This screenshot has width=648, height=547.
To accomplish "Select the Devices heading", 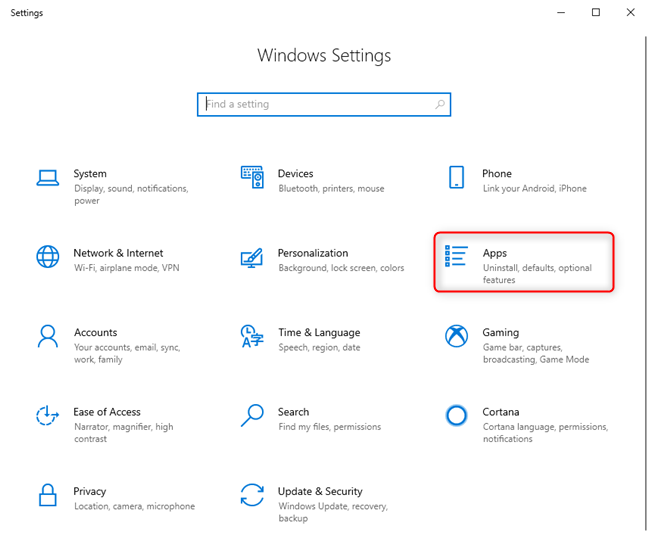I will point(295,174).
